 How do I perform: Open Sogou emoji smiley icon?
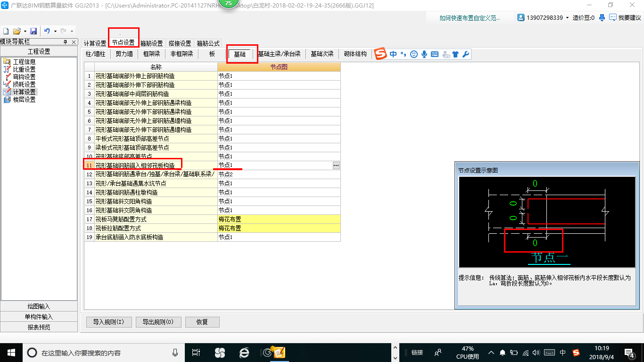click(x=414, y=54)
